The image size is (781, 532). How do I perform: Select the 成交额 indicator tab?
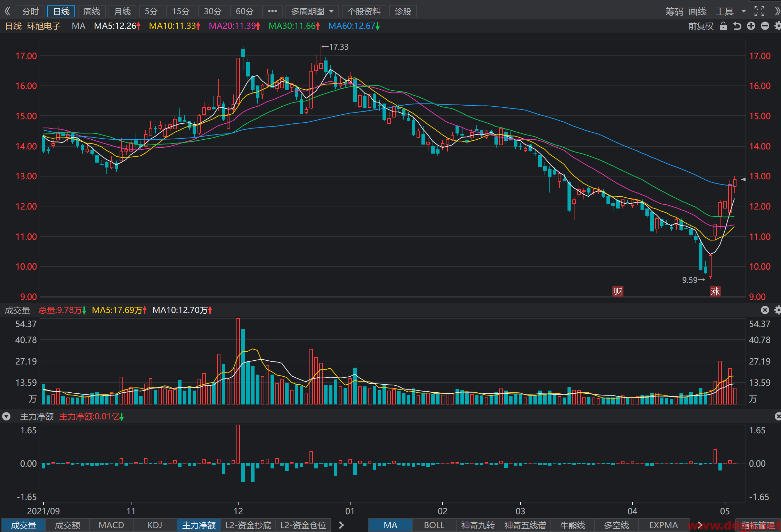[x=67, y=525]
